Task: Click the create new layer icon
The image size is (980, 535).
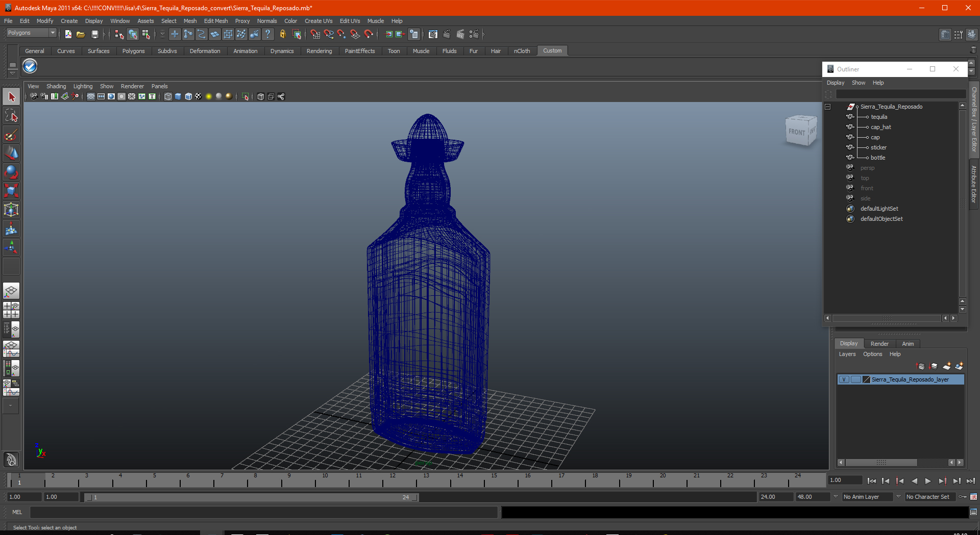Action: click(x=947, y=366)
